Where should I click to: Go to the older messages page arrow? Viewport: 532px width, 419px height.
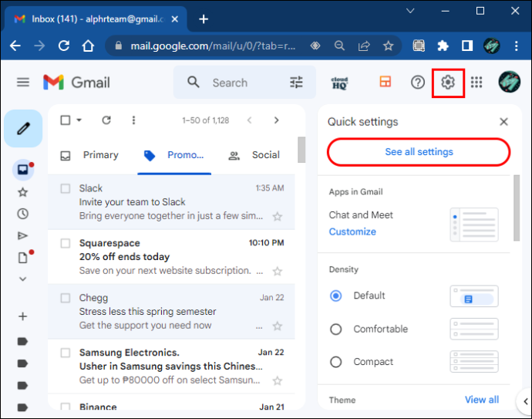click(x=277, y=120)
